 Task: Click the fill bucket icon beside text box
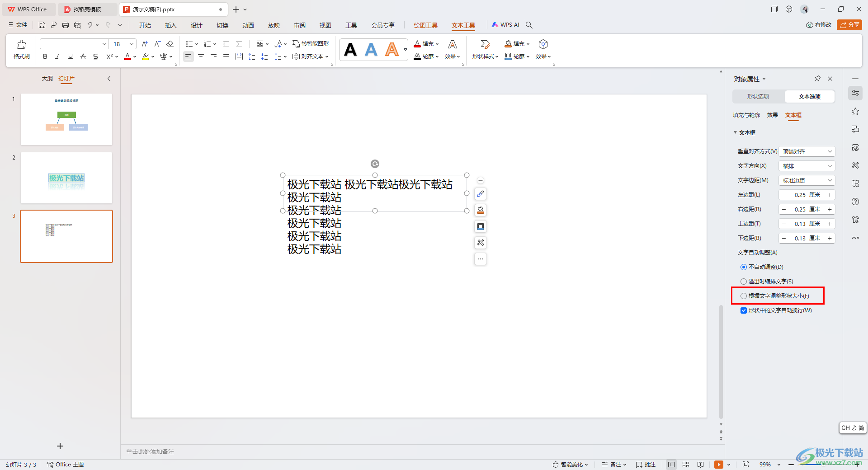(x=481, y=210)
